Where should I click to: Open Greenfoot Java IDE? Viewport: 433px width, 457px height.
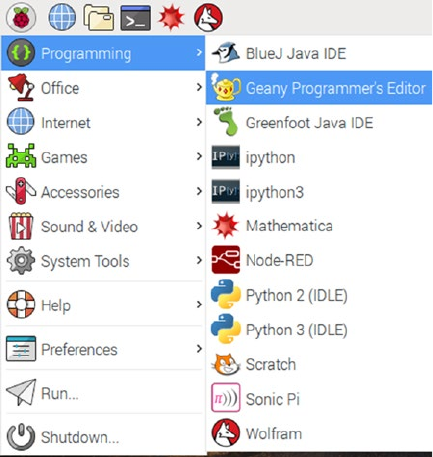pyautogui.click(x=319, y=123)
